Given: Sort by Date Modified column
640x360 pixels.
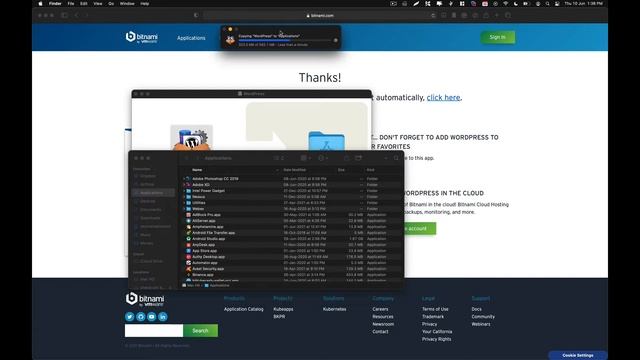Looking at the screenshot, I should [294, 170].
